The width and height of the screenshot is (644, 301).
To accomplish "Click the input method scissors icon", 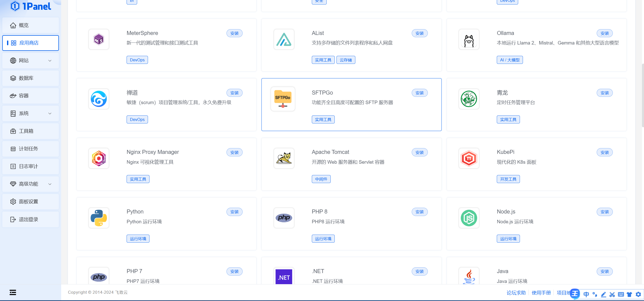I will [x=612, y=294].
